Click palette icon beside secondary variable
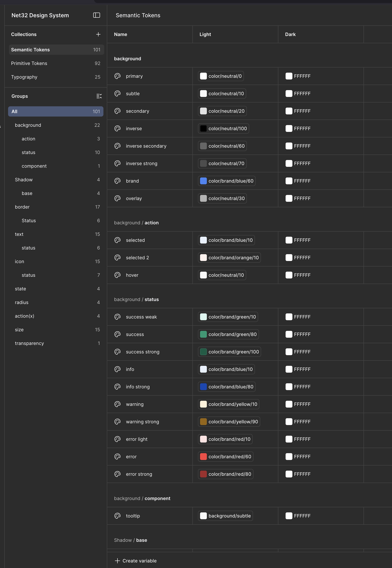The height and width of the screenshot is (568, 392). point(117,111)
